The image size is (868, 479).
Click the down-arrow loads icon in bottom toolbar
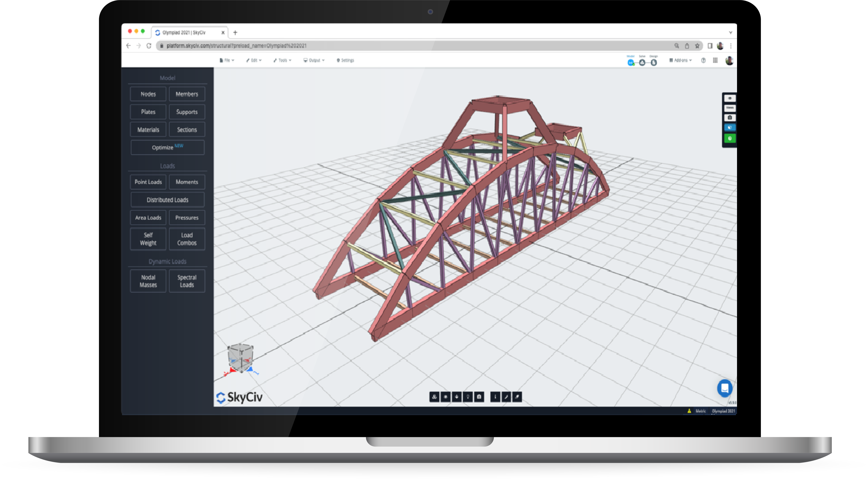[x=457, y=397]
